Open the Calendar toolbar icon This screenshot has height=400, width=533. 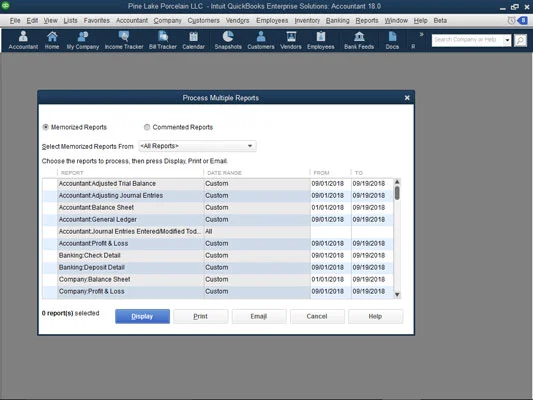[193, 40]
